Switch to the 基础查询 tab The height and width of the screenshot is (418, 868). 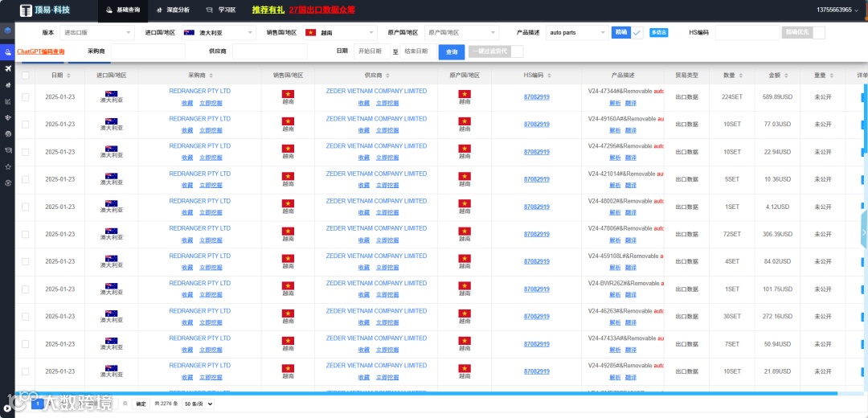tap(123, 10)
